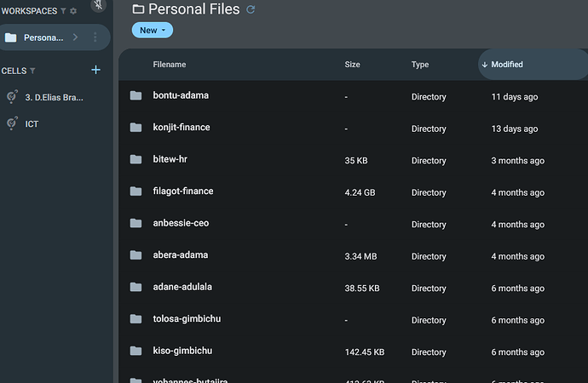Click the 38.55 KB size value
The width and height of the screenshot is (588, 383).
click(362, 289)
